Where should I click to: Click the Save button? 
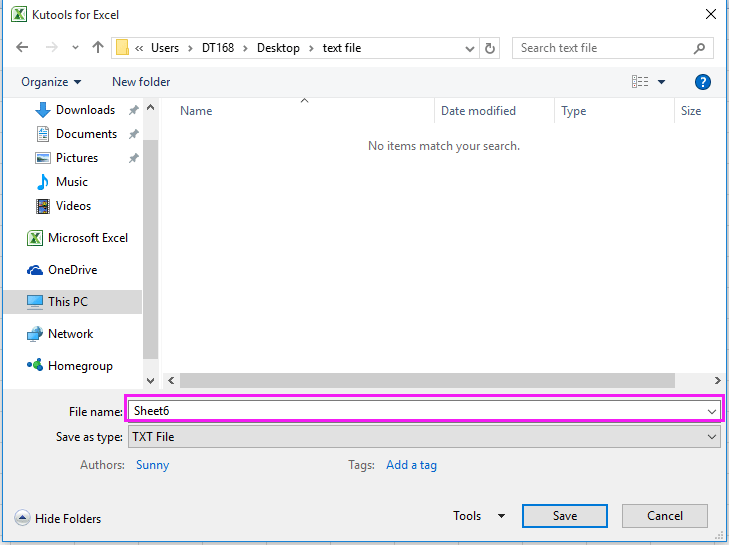pyautogui.click(x=564, y=516)
